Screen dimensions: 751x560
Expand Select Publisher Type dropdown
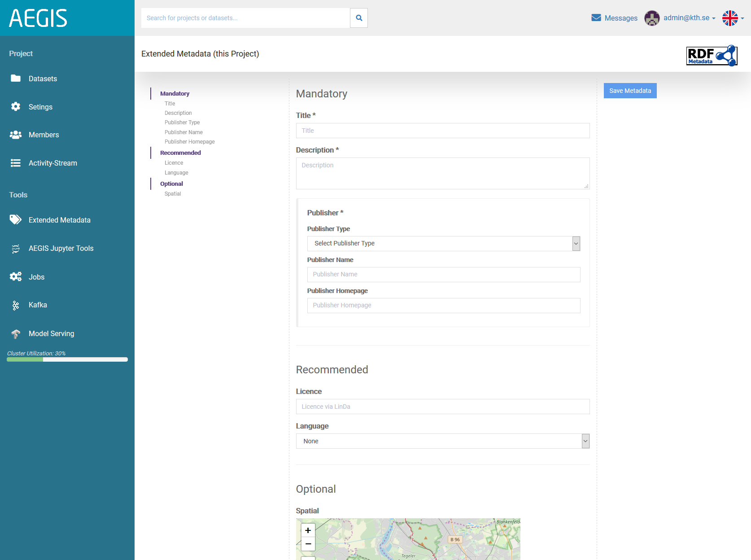tap(443, 244)
